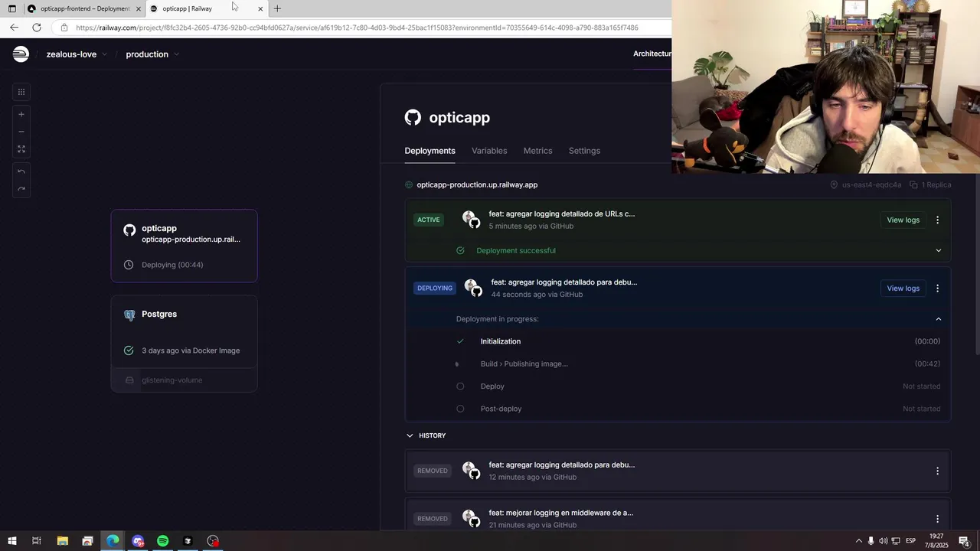Redo the canvas action
Viewport: 980px width, 551px height.
(21, 189)
